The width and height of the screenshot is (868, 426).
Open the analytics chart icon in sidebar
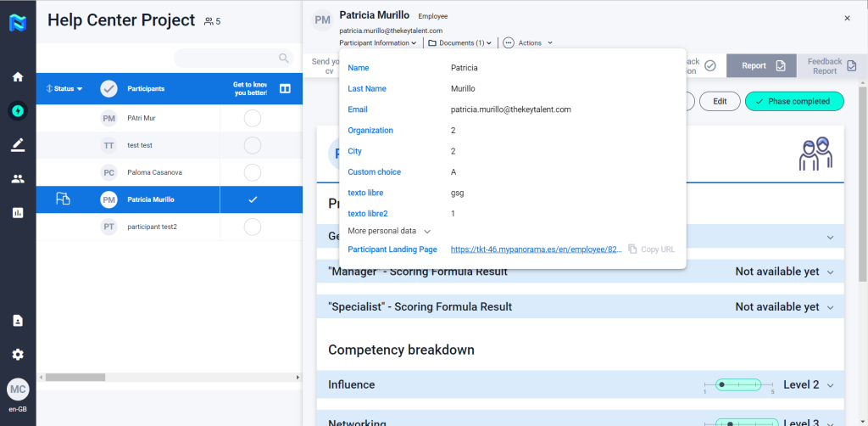[x=18, y=213]
